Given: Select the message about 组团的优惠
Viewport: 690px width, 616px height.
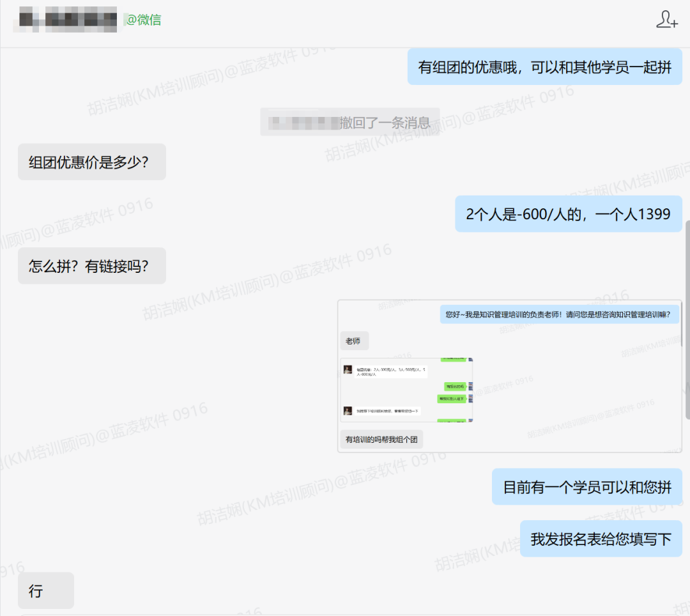Looking at the screenshot, I should tap(544, 66).
